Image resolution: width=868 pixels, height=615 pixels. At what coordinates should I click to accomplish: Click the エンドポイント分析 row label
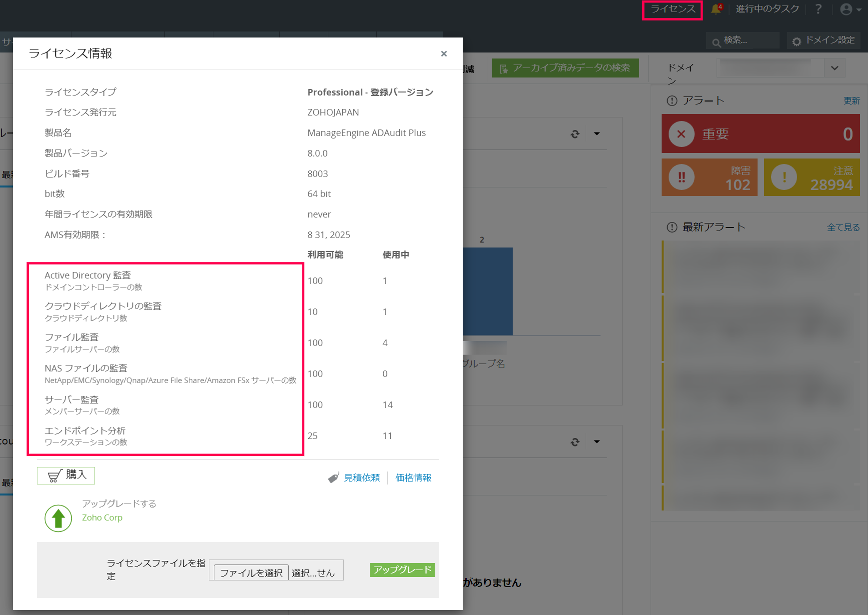tap(85, 431)
